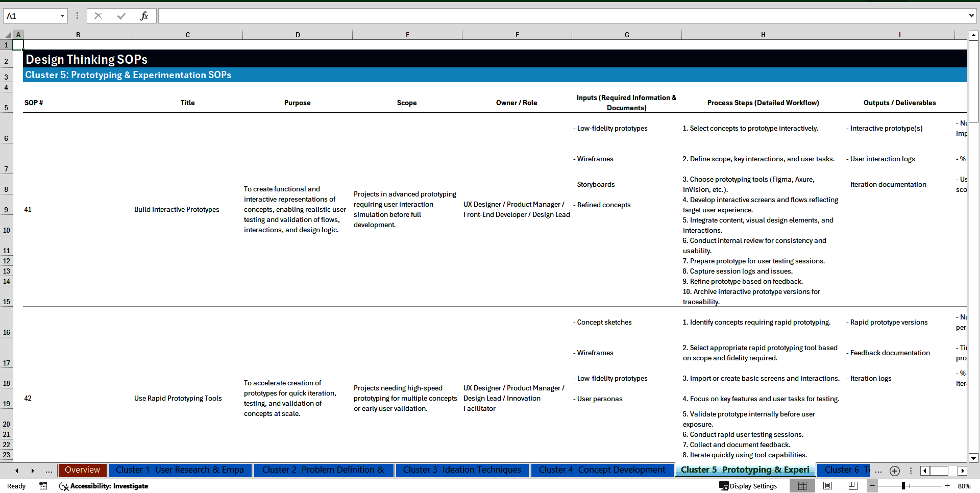Select the Normal view icon in the status bar
980x493 pixels.
pyautogui.click(x=802, y=486)
